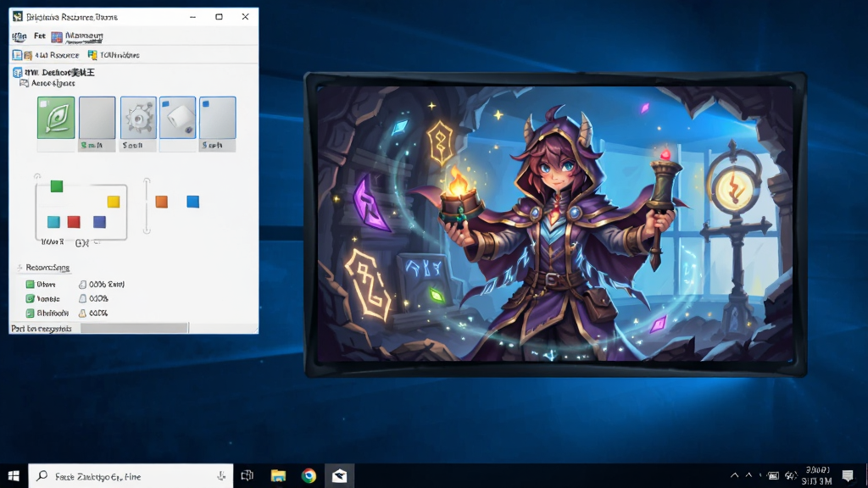Click the gray progress bar in status bar

[135, 328]
